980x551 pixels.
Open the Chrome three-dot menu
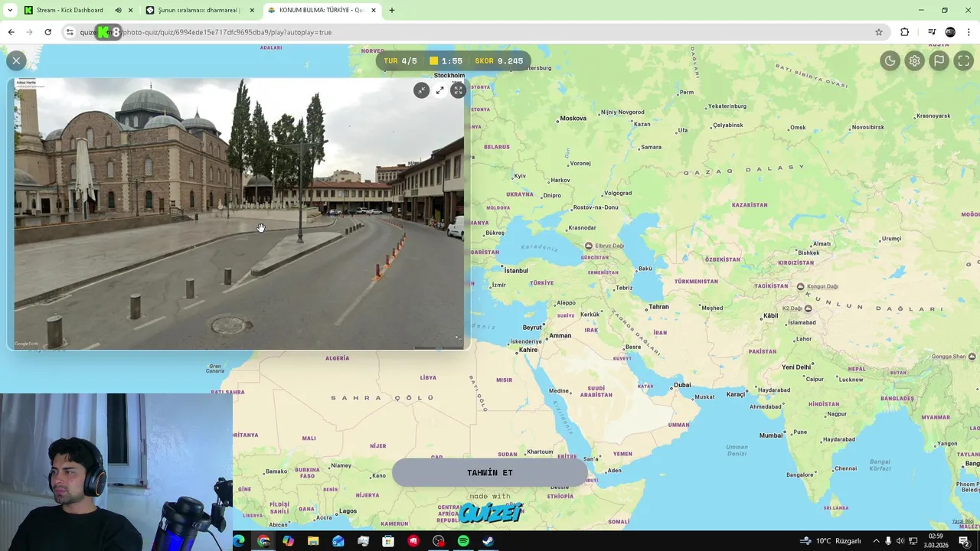click(969, 32)
